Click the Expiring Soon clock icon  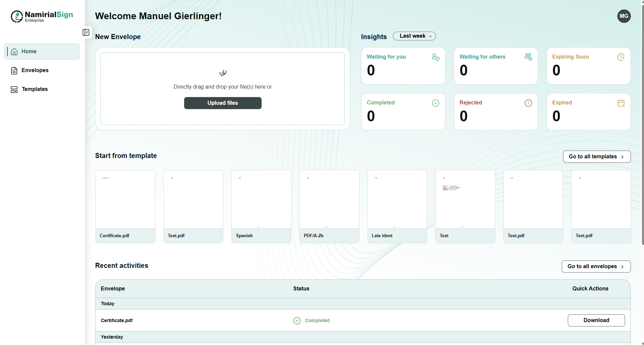tap(621, 57)
